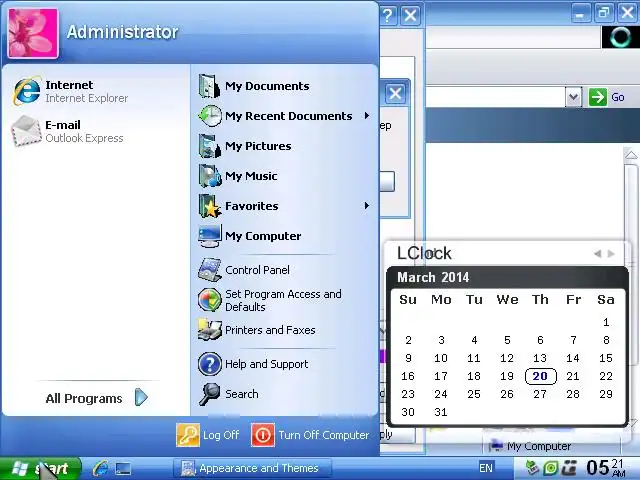Open Printers and Faxes icon

coord(210,330)
